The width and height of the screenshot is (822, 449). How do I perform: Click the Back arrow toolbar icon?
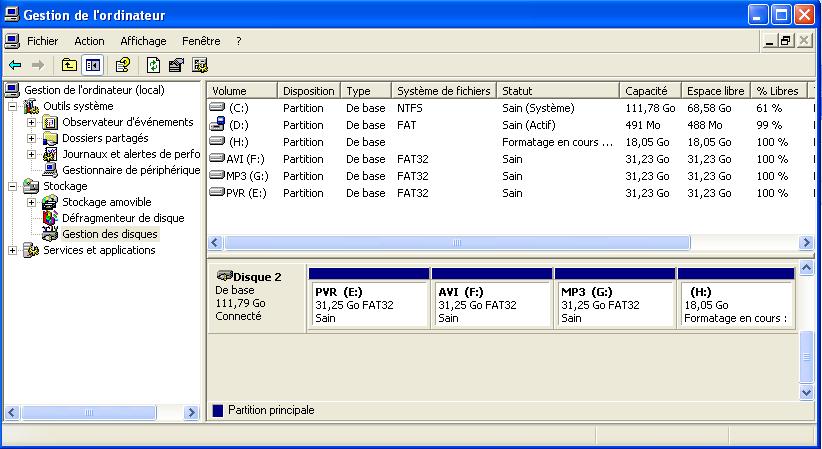15,65
